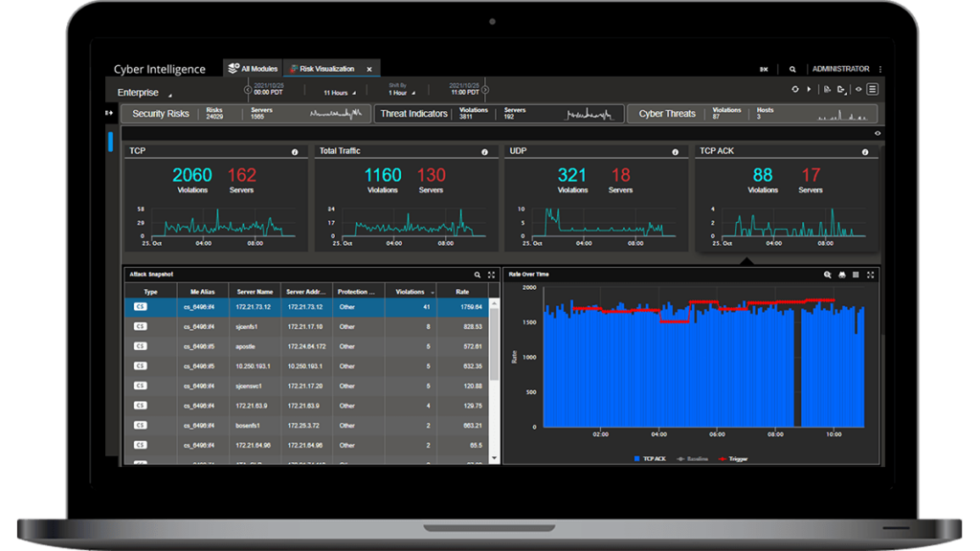
Task: Click the report document icon in toolbar
Action: point(827,89)
